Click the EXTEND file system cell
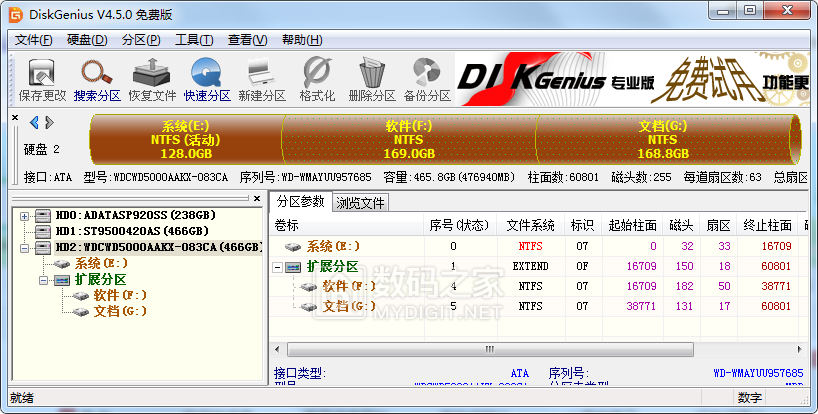 (530, 266)
